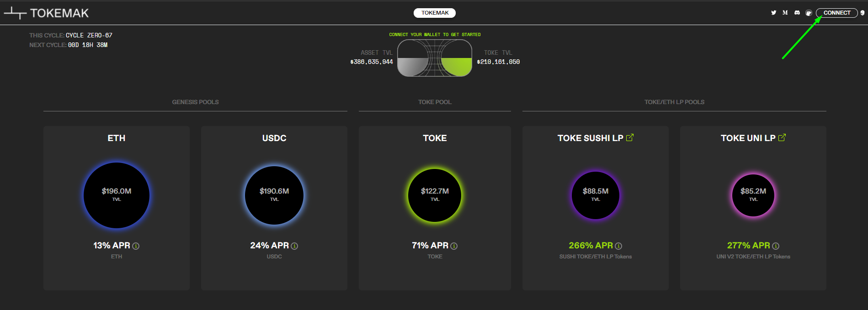
Task: Open external link icon next to TOKE SUSHI LP
Action: click(x=630, y=137)
